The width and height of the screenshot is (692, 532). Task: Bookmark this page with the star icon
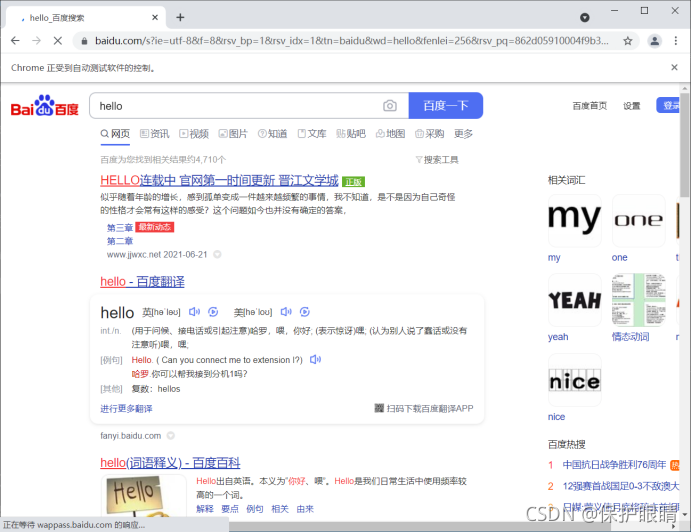coord(627,41)
